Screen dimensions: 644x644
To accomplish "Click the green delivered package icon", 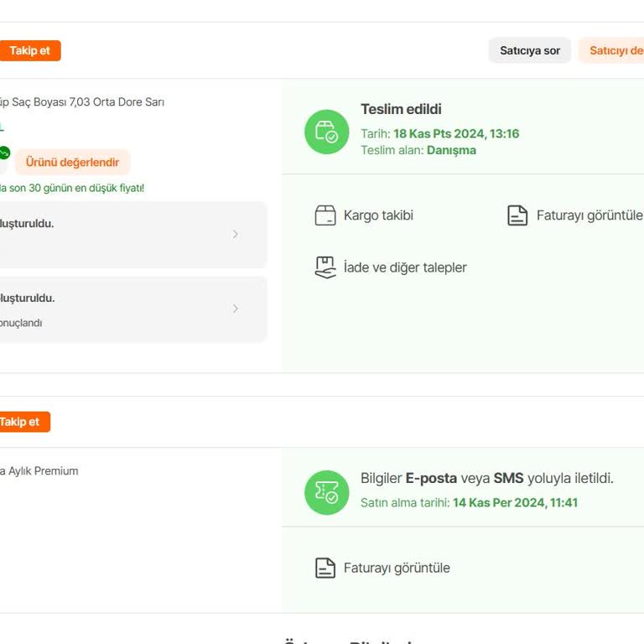I will (326, 132).
